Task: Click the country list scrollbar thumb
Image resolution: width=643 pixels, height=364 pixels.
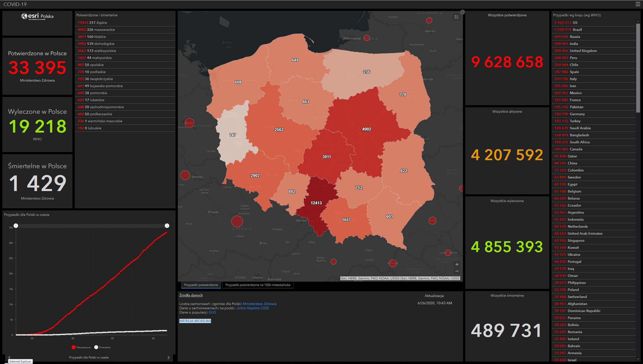Action: click(638, 68)
